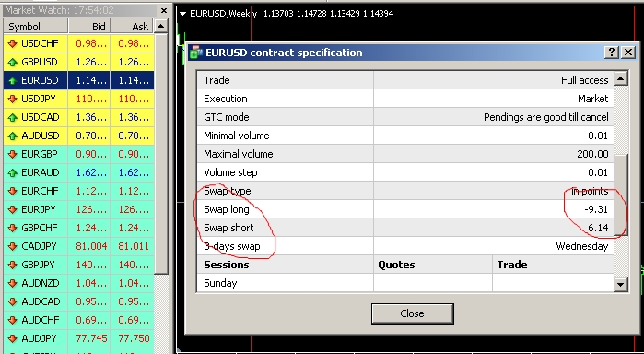Viewport: 644px width, 354px height.
Task: Click the Maximal volume value 200.00
Action: tap(592, 154)
